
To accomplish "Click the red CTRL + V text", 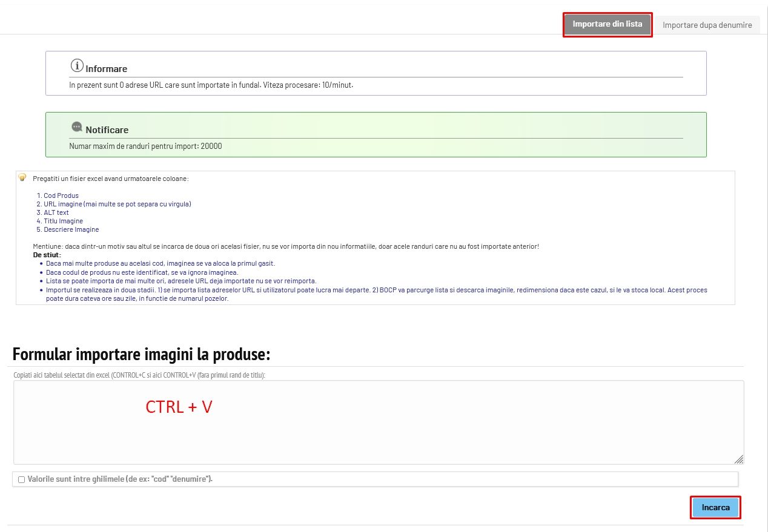I will coord(179,407).
